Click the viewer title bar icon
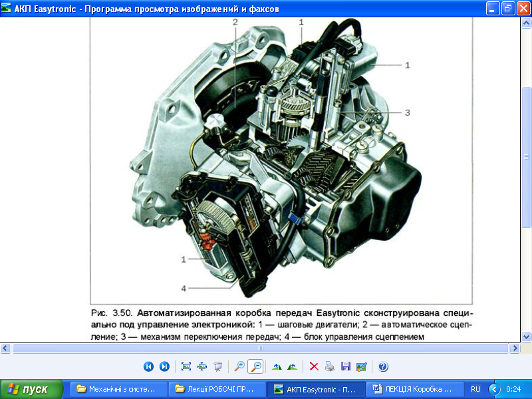The width and height of the screenshot is (532, 399). [6, 8]
